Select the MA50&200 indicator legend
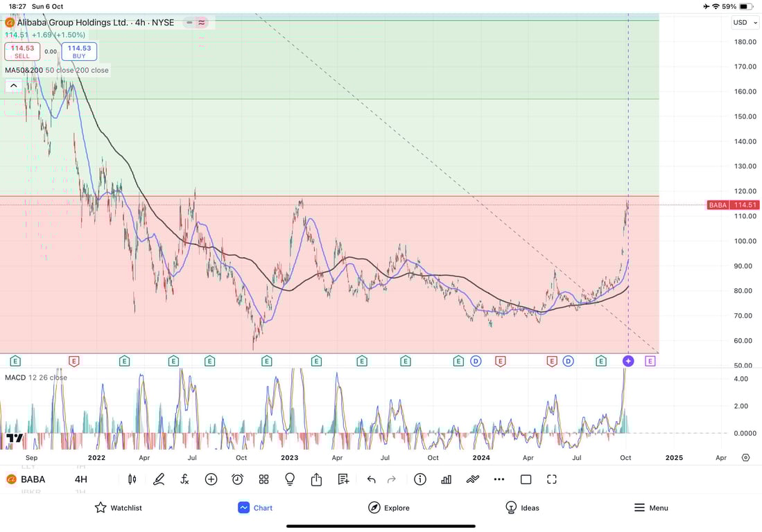The height and width of the screenshot is (532, 762). [57, 71]
